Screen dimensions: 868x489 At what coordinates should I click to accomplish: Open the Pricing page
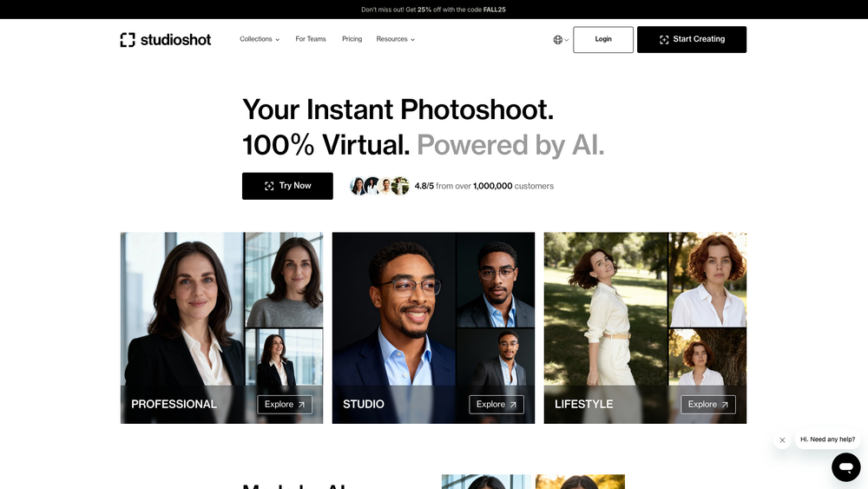(352, 39)
